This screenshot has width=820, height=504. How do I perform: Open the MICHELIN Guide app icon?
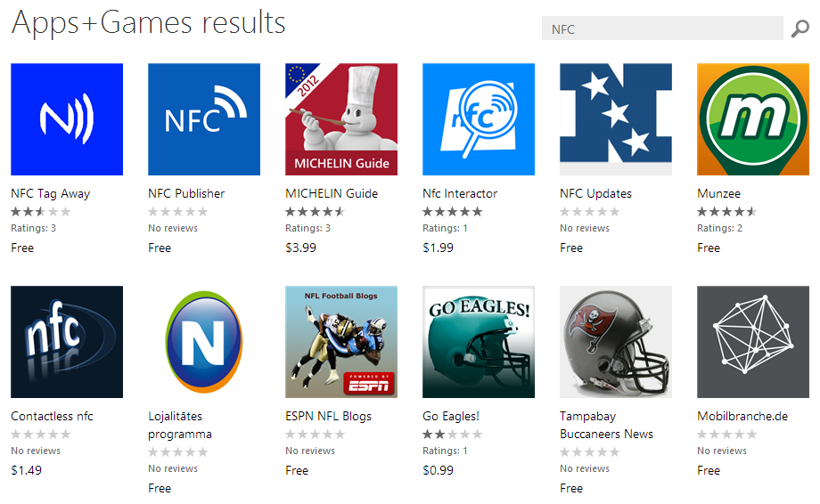point(341,119)
